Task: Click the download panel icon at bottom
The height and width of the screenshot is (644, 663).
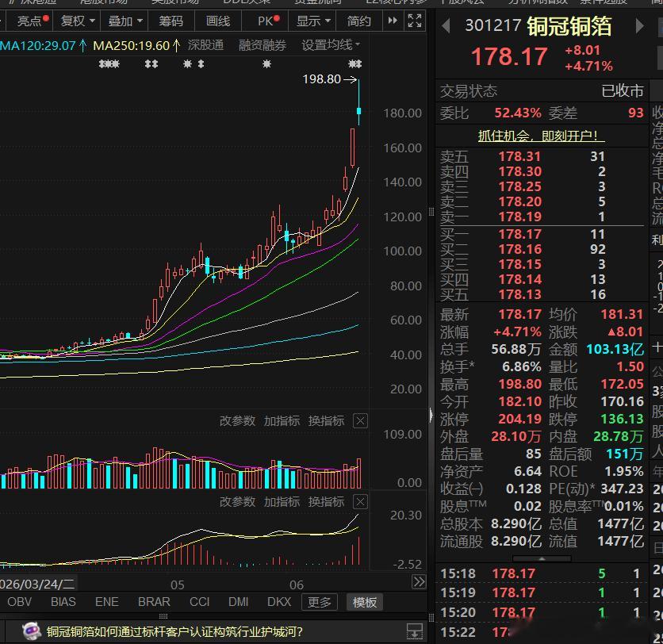Action: 414,631
